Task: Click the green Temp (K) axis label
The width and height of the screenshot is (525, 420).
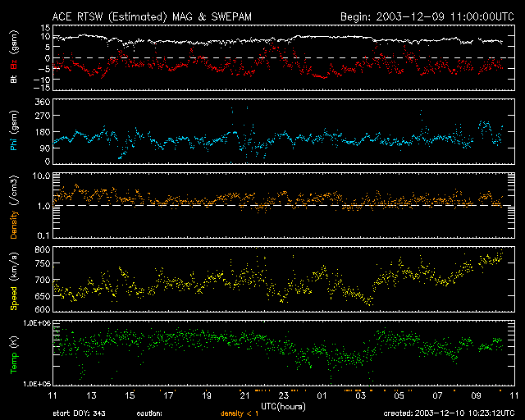Action: [13, 353]
